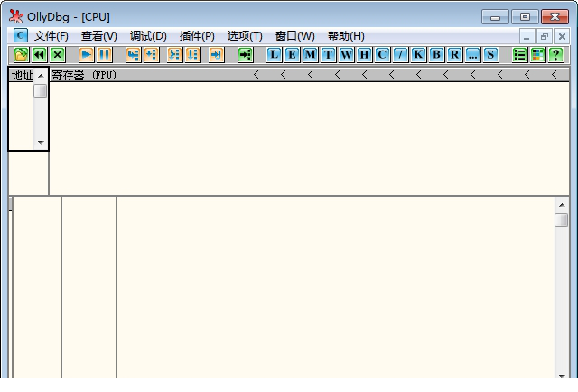Open the 插件(P) menu
The width and height of the screenshot is (578, 392).
pos(197,36)
